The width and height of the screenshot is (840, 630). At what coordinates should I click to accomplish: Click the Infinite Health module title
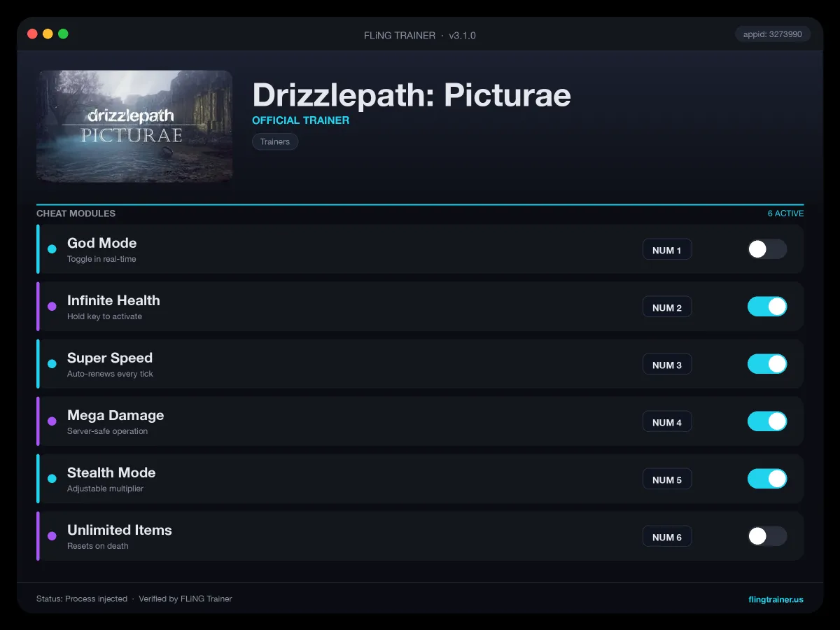(113, 300)
